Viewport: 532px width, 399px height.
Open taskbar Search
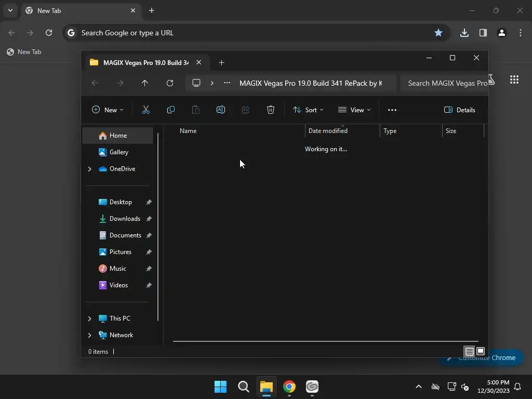[243, 387]
